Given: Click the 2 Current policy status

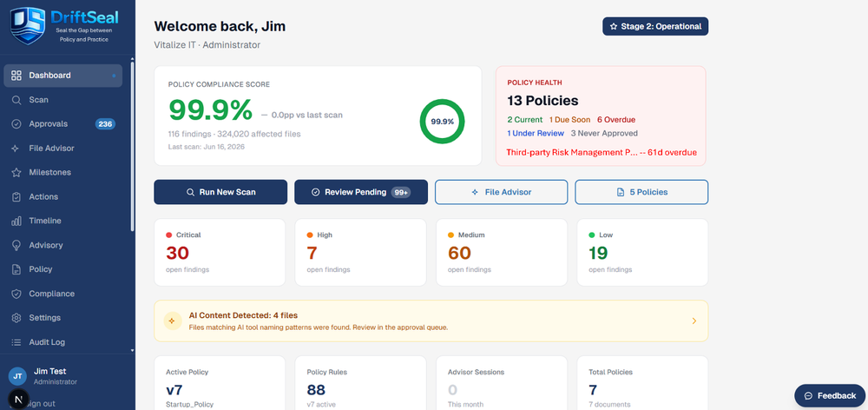Looking at the screenshot, I should pos(525,120).
